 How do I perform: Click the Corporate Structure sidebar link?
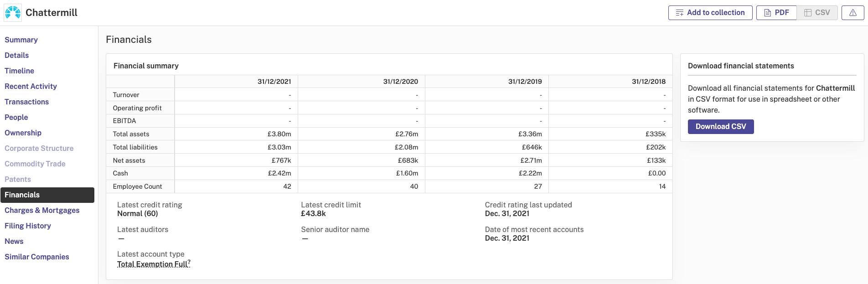(39, 149)
